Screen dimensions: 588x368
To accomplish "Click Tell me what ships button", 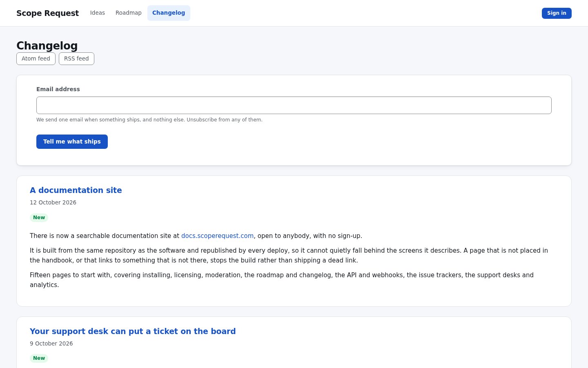I will 72,141.
